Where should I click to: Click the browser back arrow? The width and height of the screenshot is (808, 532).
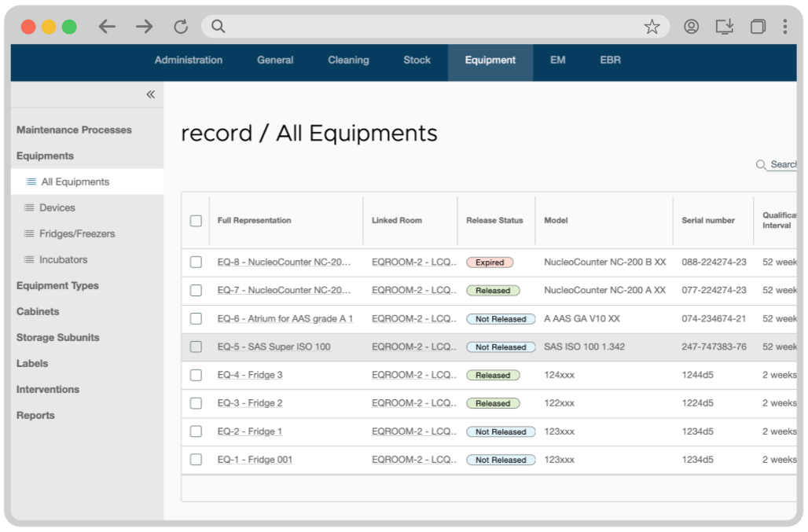107,27
